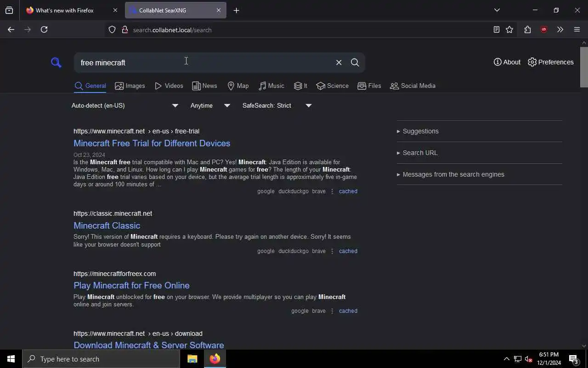Switch to the Images tab
The height and width of the screenshot is (368, 588).
[130, 86]
